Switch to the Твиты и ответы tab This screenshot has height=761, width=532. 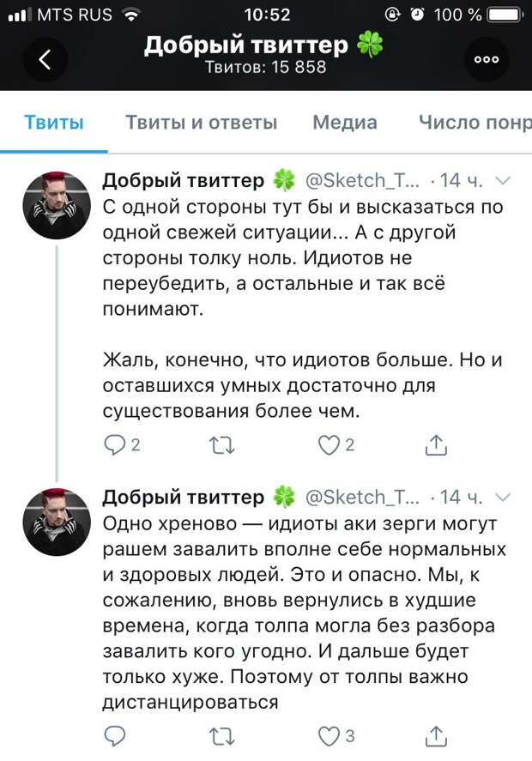[x=202, y=123]
